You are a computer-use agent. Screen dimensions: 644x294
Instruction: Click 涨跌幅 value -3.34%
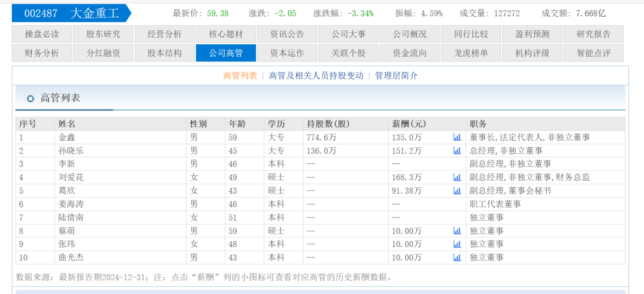(x=360, y=13)
